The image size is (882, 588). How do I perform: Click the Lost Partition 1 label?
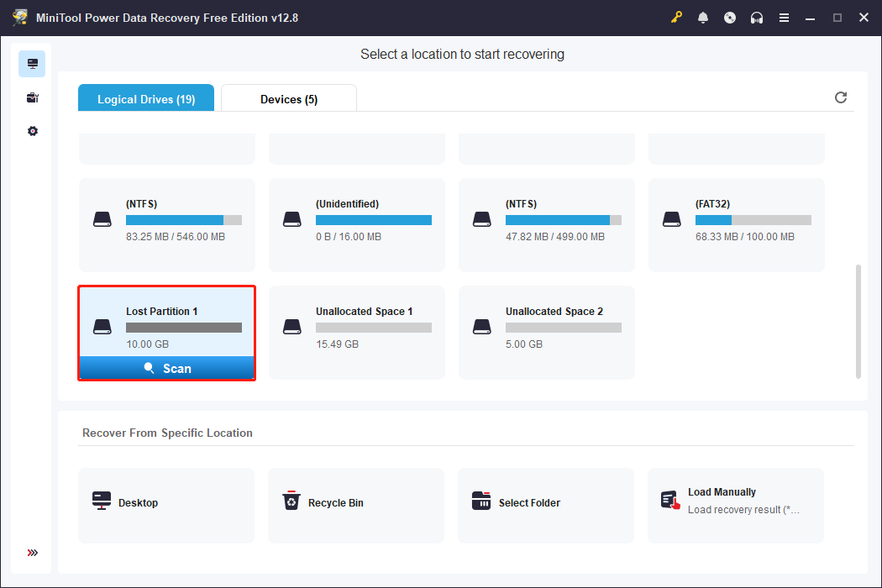click(x=161, y=311)
